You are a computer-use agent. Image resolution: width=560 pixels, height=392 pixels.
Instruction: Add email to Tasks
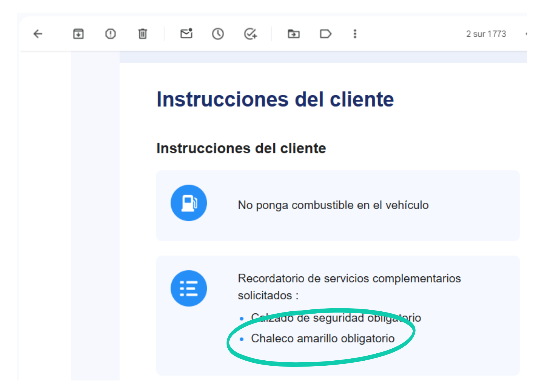pyautogui.click(x=250, y=34)
